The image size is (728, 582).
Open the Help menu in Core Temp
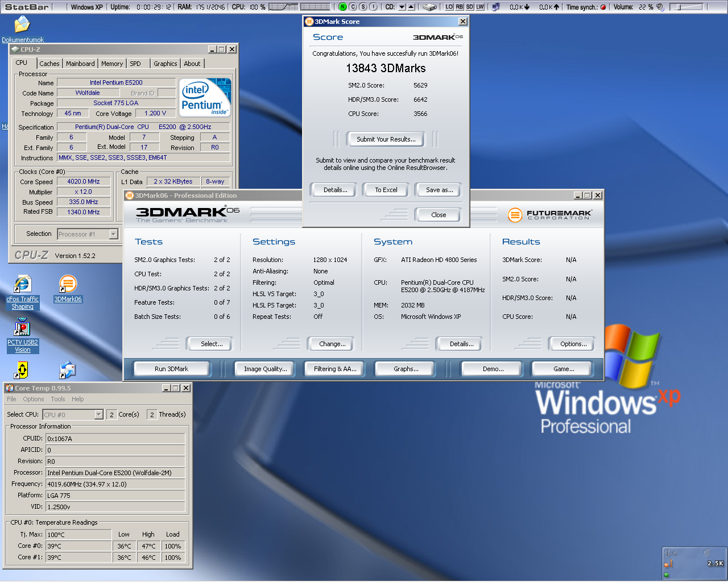coord(78,399)
